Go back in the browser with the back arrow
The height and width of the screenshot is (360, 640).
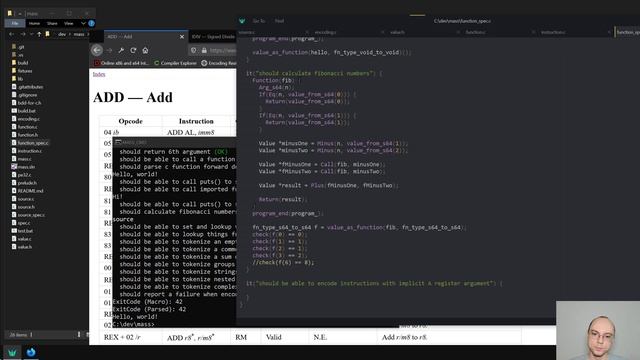(x=97, y=50)
